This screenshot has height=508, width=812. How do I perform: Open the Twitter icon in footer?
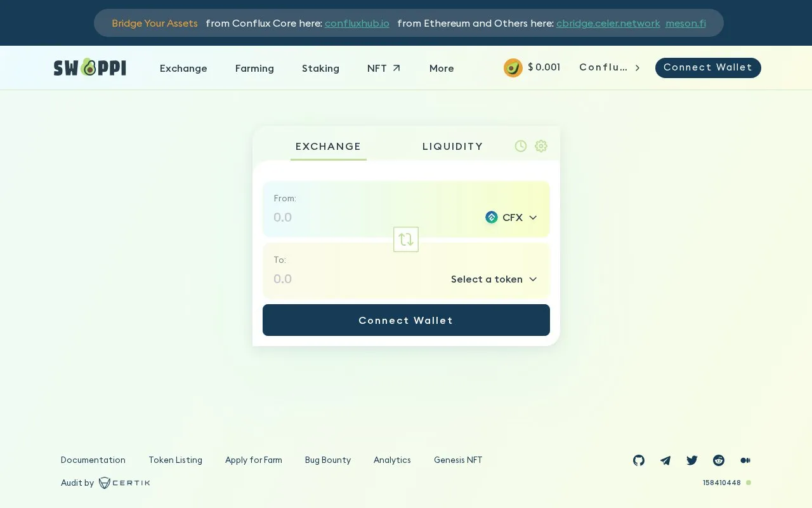point(692,460)
